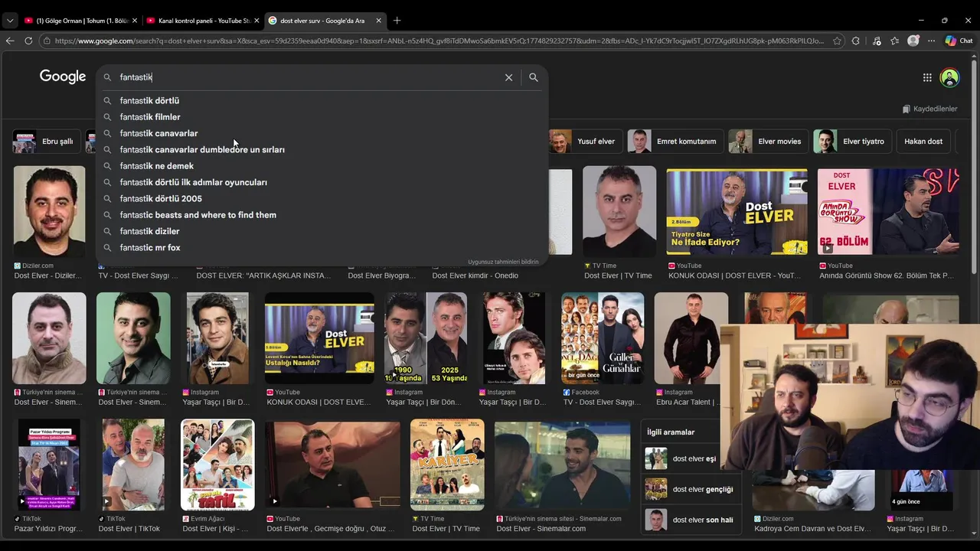Viewport: 980px width, 551px height.
Task: Open TV Time Dost Elver gray-hair thumbnail
Action: 619,211
